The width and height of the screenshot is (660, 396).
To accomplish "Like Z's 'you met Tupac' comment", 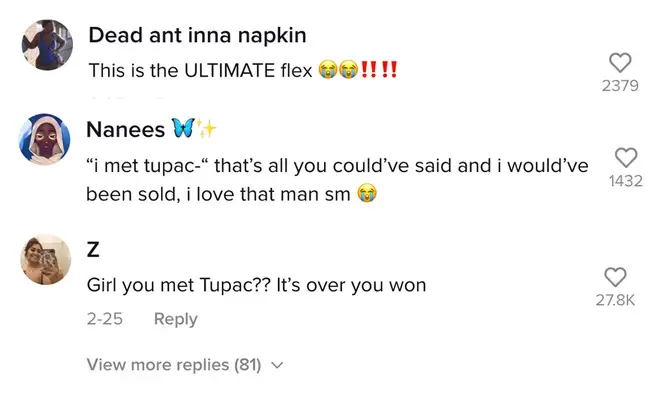I will 615,277.
